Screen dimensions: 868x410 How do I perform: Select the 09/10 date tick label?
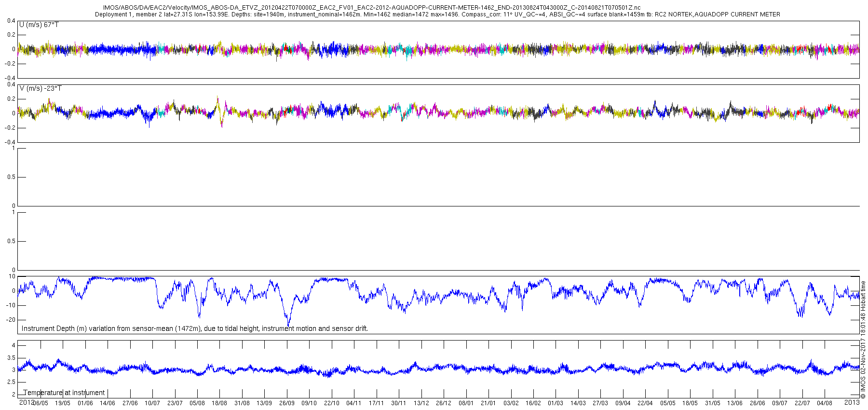click(309, 403)
